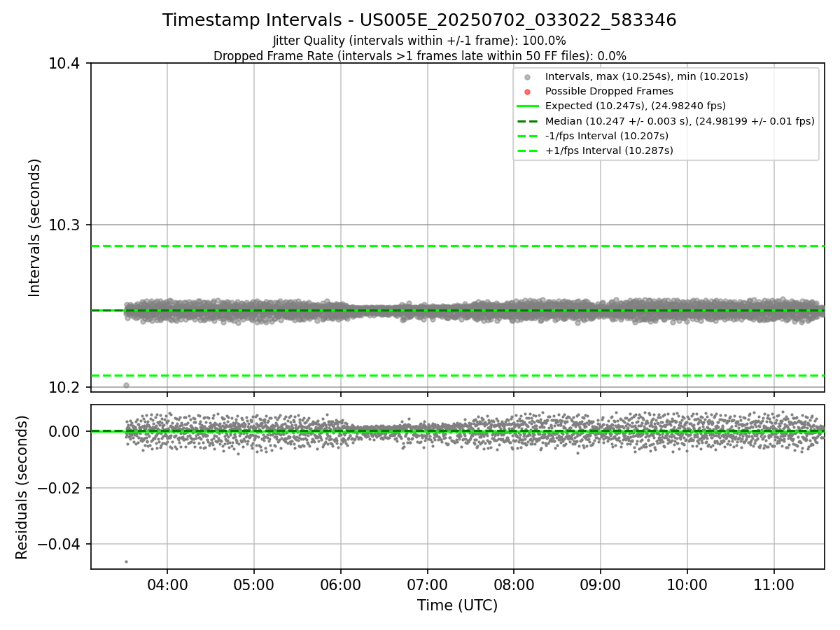Click the 'Time (UTC)' x-axis label

(x=457, y=605)
